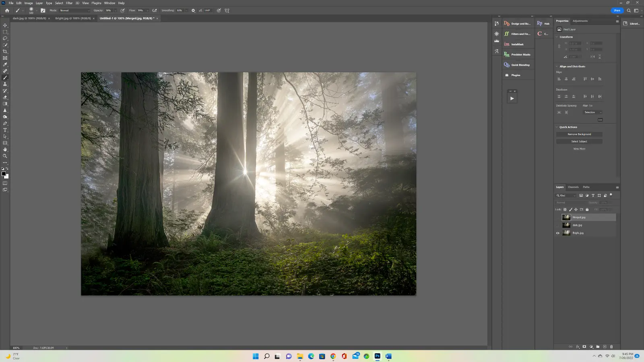The image size is (644, 362).
Task: Switch to the Channels tab
Action: coord(572,187)
